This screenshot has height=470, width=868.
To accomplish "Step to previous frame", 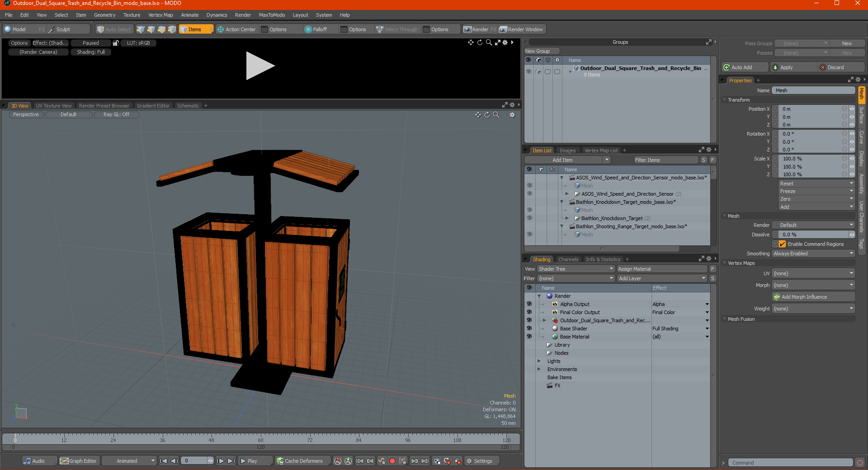I will [174, 461].
